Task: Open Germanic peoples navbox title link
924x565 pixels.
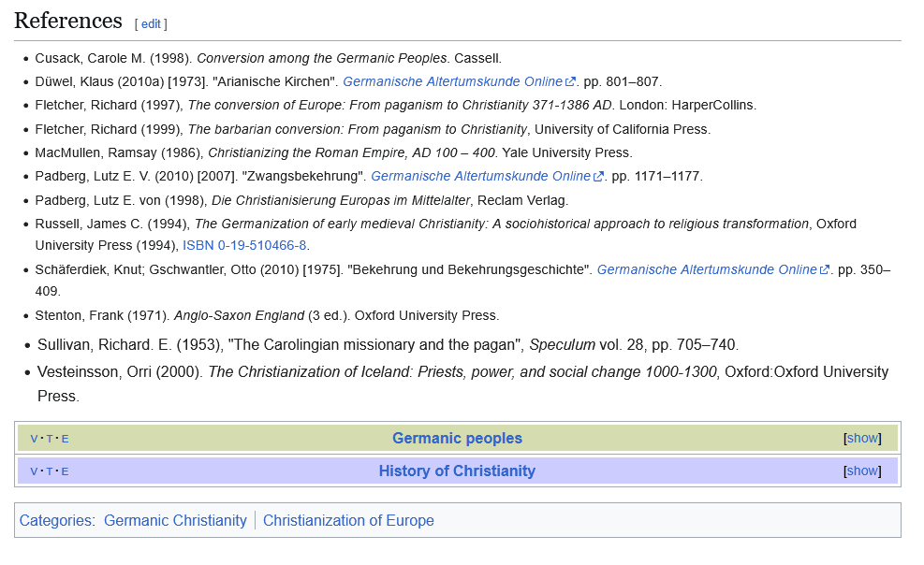Action: [457, 439]
